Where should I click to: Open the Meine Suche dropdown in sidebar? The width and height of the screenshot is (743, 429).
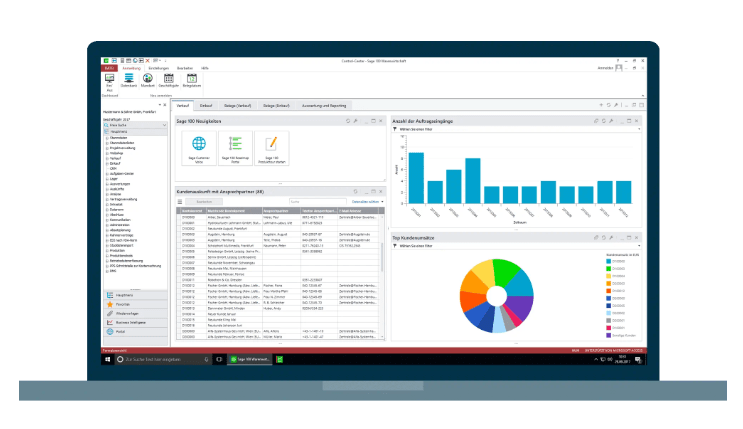point(164,125)
